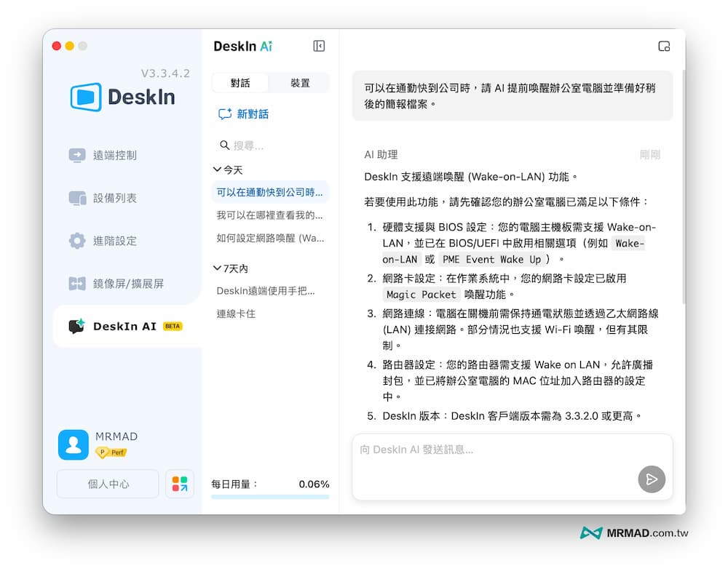Click the yellow Perf membership badge
This screenshot has height=571, width=728.
point(111,452)
